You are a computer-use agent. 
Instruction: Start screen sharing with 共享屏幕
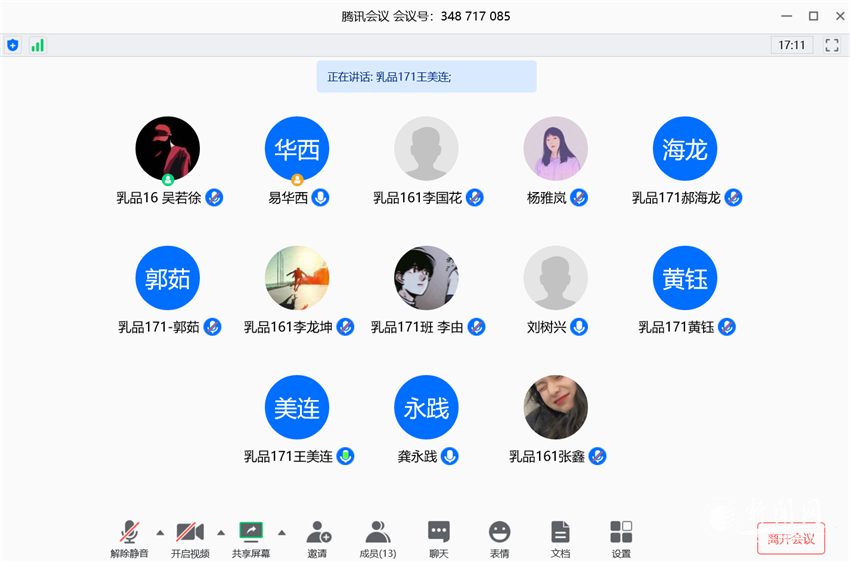251,537
